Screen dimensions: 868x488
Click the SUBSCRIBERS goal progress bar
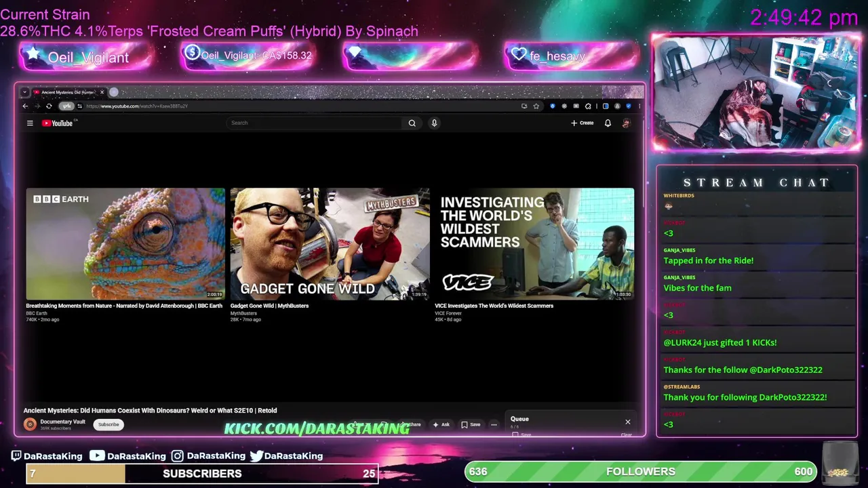click(x=202, y=473)
